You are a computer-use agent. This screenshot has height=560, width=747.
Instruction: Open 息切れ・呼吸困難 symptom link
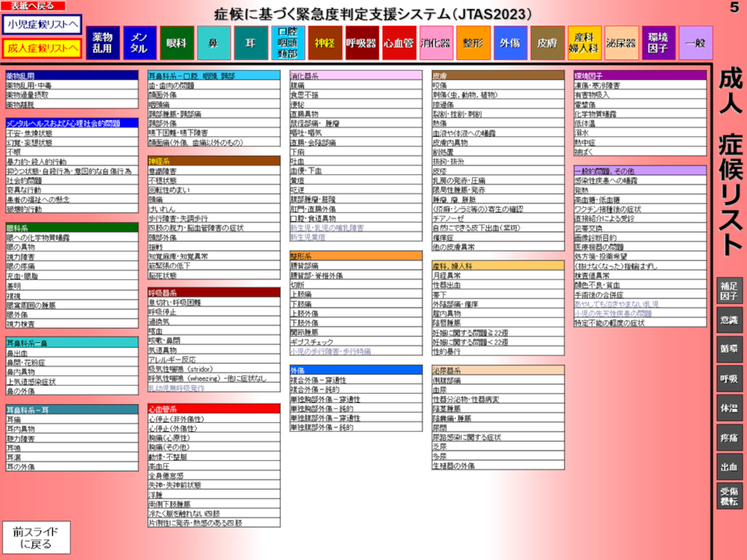point(175,302)
